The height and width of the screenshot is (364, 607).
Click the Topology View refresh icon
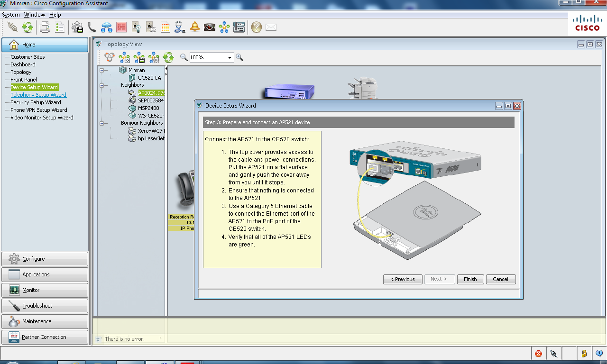pyautogui.click(x=168, y=57)
